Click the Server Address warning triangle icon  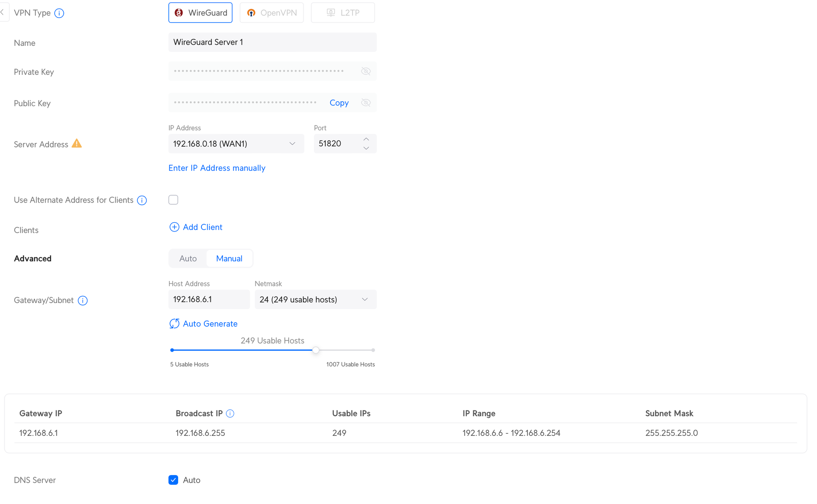tap(77, 144)
